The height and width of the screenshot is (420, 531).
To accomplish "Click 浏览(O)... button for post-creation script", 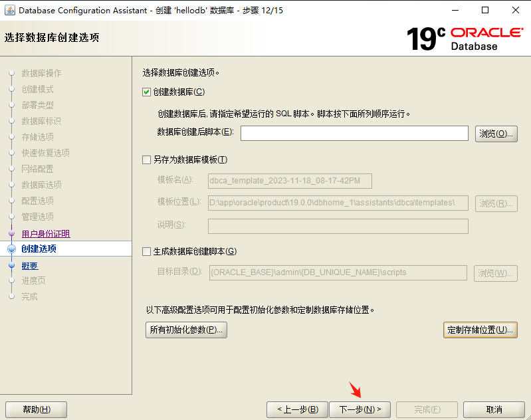I will (496, 134).
